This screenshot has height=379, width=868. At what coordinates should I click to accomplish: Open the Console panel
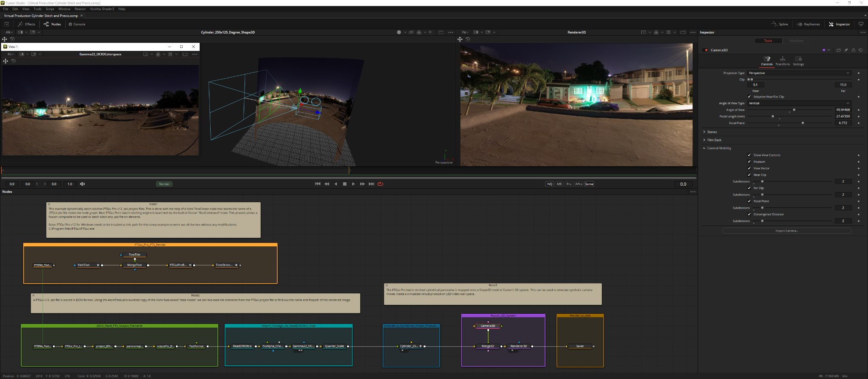click(x=77, y=24)
